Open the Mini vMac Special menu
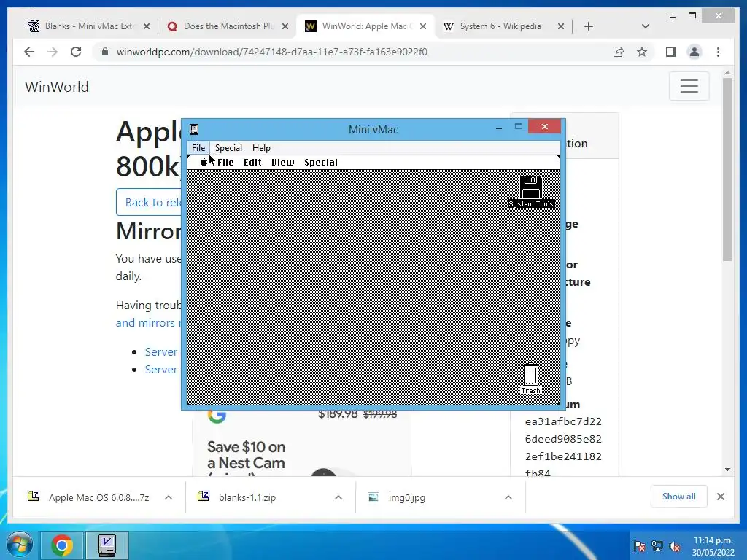The width and height of the screenshot is (747, 560). pos(228,147)
